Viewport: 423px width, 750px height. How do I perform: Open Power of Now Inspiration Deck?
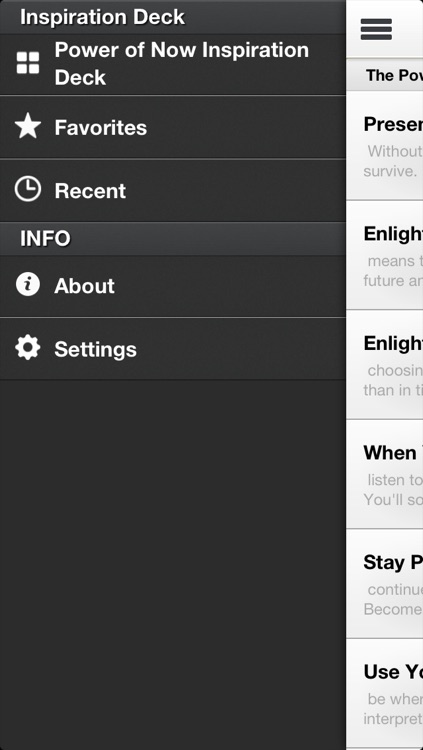click(173, 64)
